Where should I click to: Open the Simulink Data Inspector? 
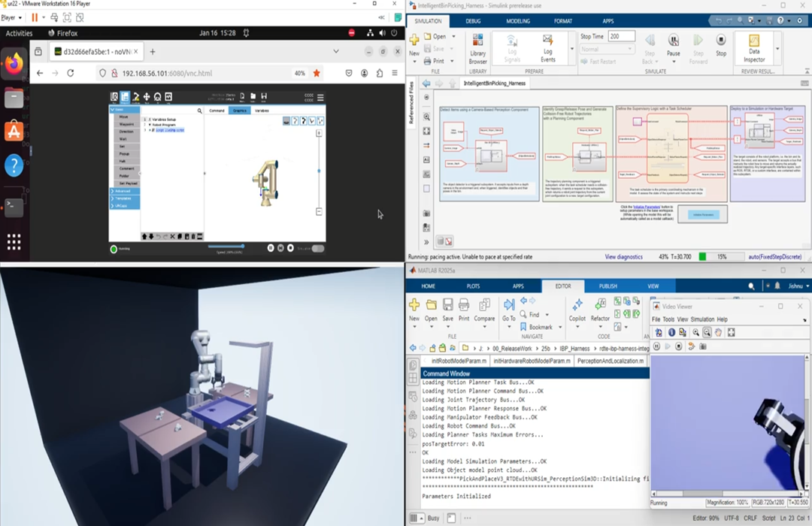coord(754,49)
